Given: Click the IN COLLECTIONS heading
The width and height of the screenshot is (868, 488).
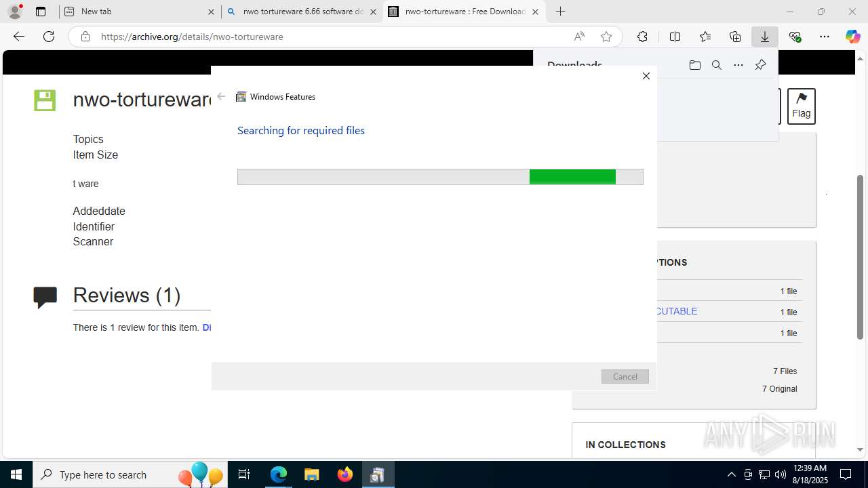Looking at the screenshot, I should (x=625, y=445).
